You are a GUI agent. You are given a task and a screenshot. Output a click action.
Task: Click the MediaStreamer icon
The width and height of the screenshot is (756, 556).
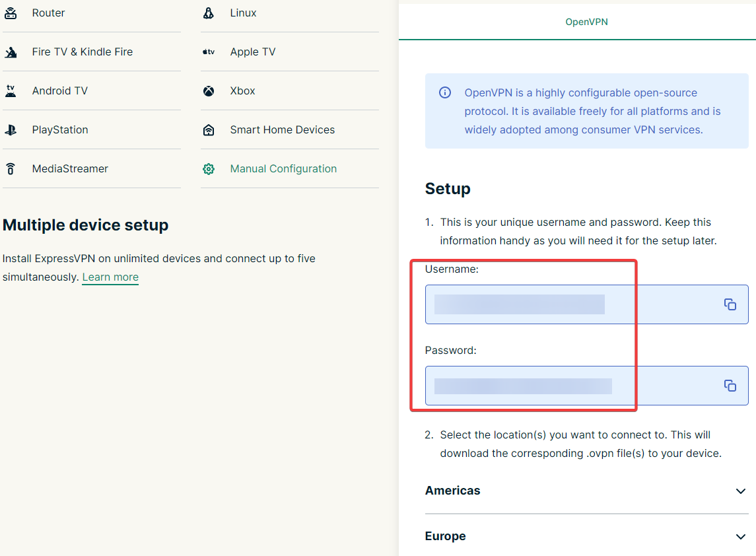pyautogui.click(x=11, y=169)
